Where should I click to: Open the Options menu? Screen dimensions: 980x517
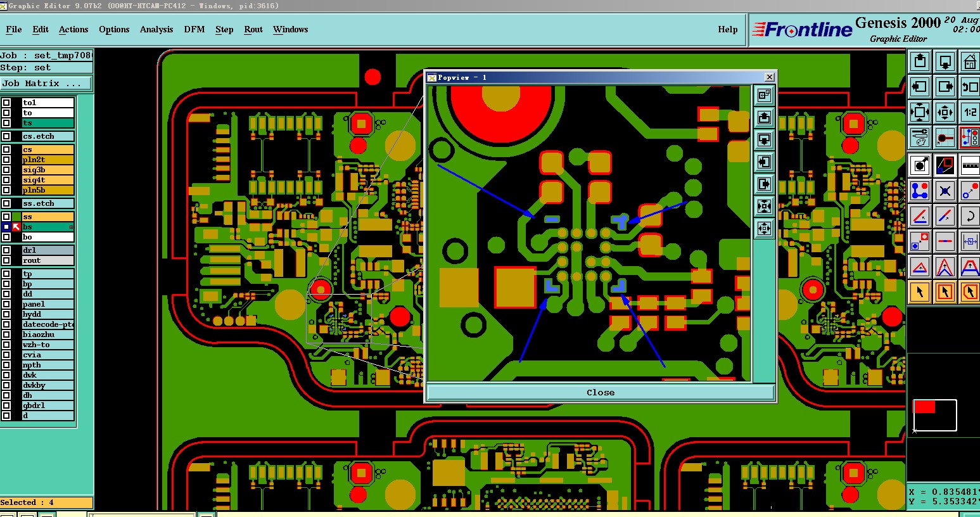[x=114, y=29]
